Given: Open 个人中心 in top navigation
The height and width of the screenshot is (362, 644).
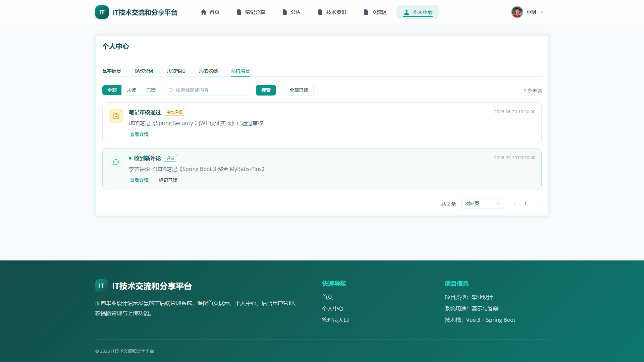Looking at the screenshot, I should click(418, 12).
